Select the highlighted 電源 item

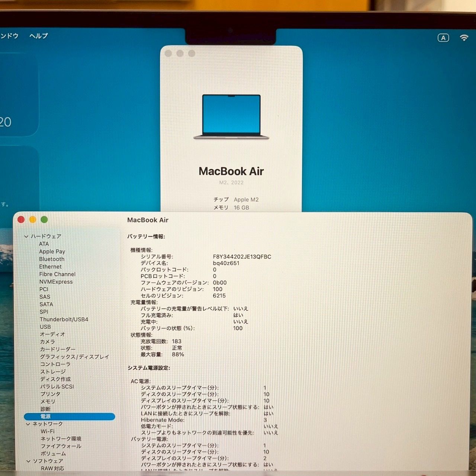tap(70, 416)
